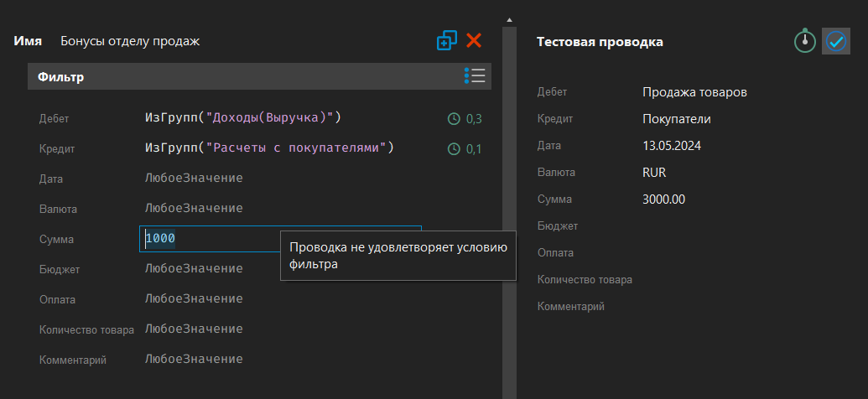Select test Кредит value Покупатели
Screen dimensions: 868x399
(x=677, y=119)
